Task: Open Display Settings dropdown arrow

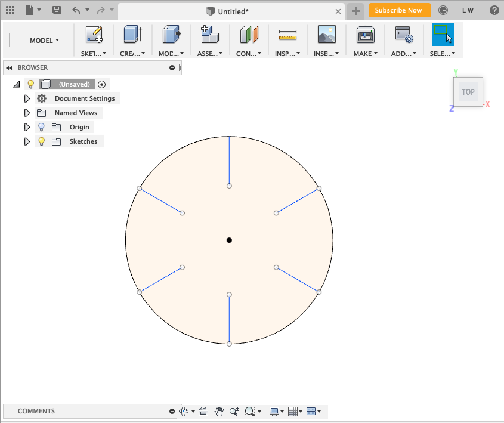Action: click(x=282, y=412)
